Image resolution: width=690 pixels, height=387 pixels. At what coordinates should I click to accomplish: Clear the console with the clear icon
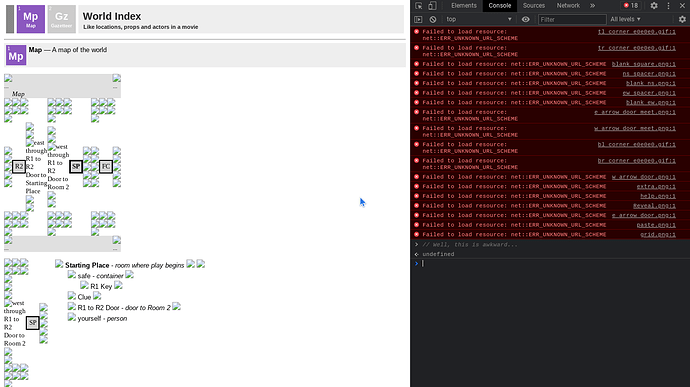(x=433, y=19)
